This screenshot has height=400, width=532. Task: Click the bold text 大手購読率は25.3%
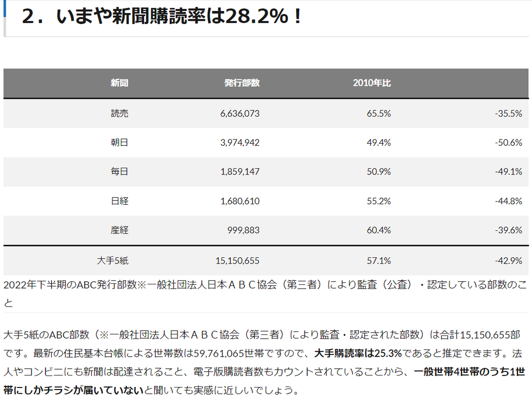click(x=358, y=354)
